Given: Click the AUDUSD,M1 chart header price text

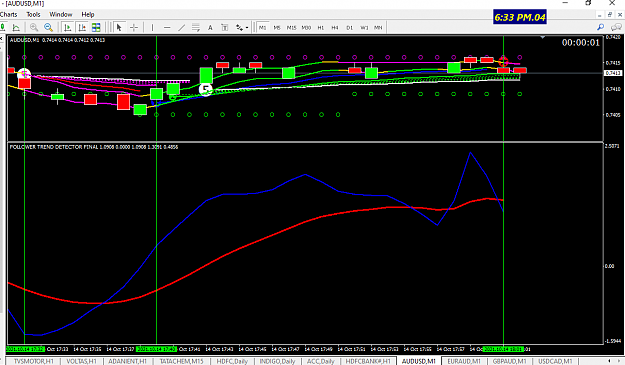Looking at the screenshot, I should tap(57, 40).
